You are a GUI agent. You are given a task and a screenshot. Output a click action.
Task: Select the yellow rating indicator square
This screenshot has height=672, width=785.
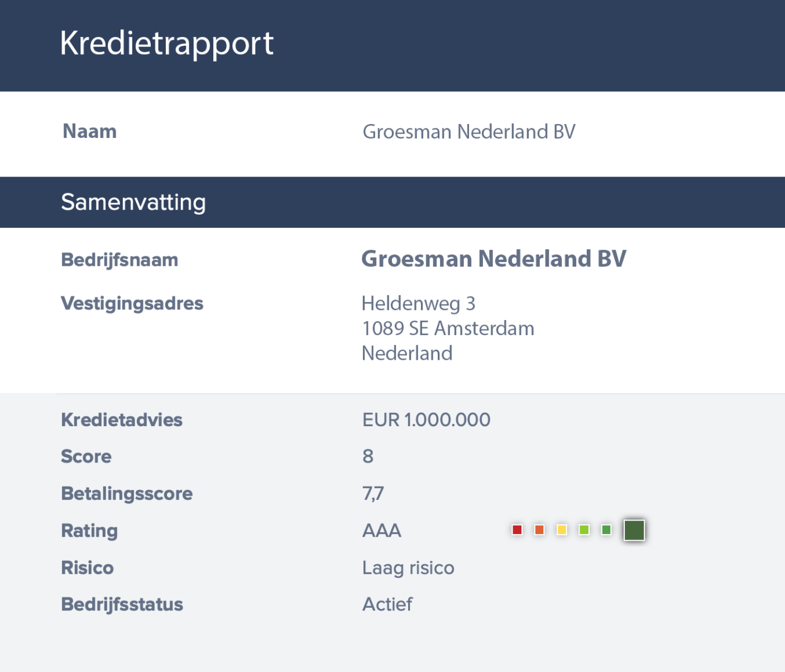tap(562, 530)
